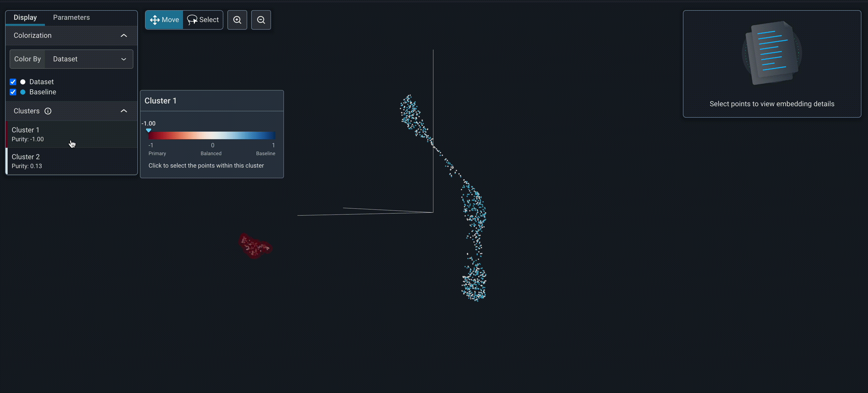Open the Color By Dataset dropdown
Screen dimensions: 868x393
pos(89,59)
